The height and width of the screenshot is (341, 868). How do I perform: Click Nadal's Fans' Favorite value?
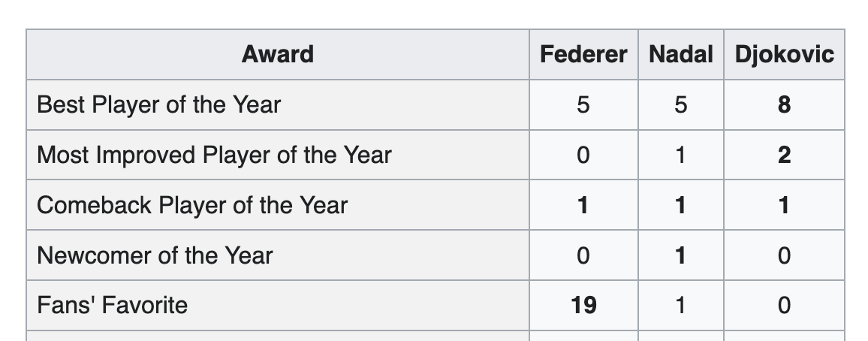click(x=680, y=305)
